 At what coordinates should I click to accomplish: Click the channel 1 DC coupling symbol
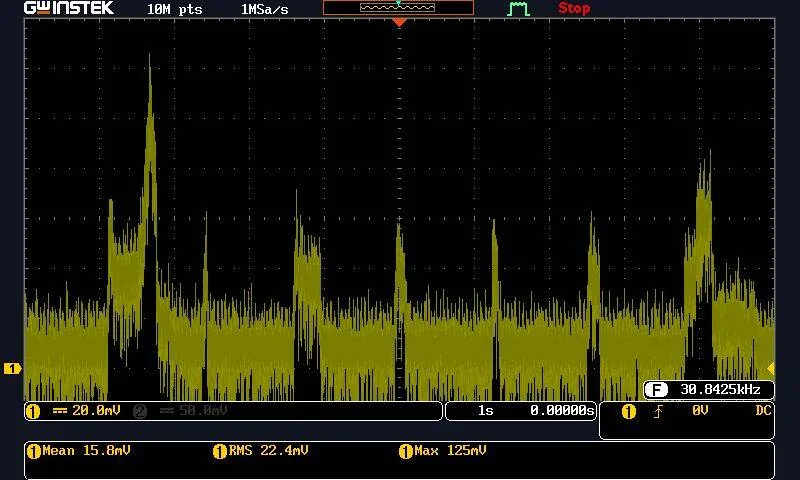pyautogui.click(x=60, y=411)
